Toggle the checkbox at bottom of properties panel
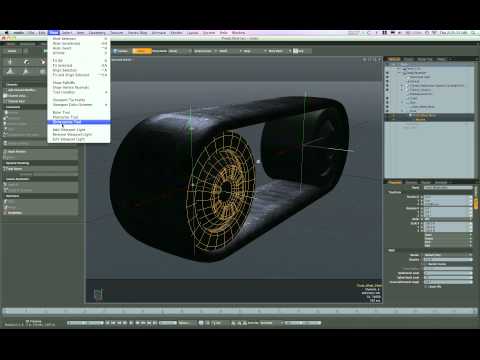The image size is (480, 360). coord(426,286)
